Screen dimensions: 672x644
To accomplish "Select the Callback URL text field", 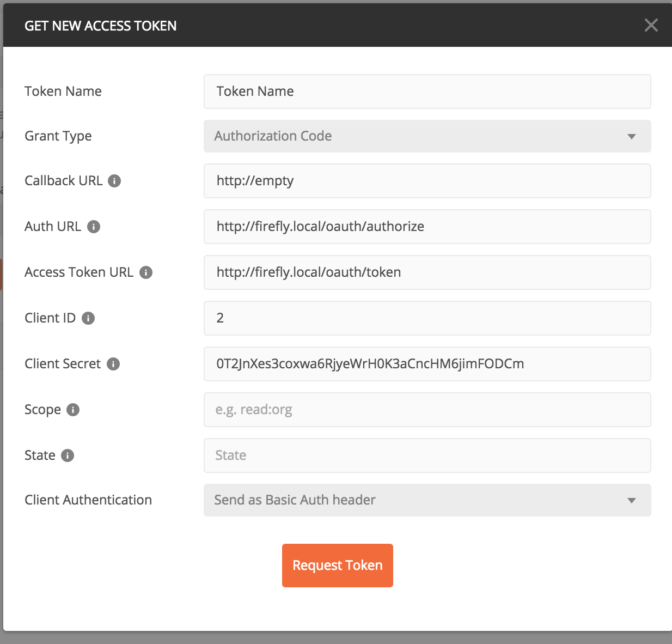I will pos(427,181).
